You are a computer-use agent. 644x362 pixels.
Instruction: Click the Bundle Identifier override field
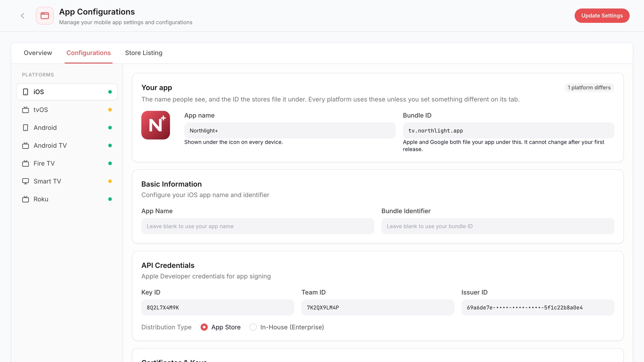[x=498, y=226]
